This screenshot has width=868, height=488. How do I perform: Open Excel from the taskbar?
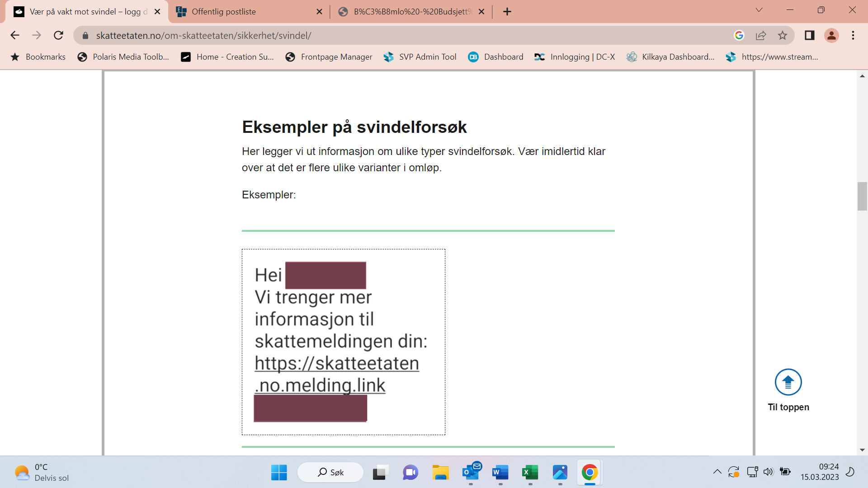point(530,472)
